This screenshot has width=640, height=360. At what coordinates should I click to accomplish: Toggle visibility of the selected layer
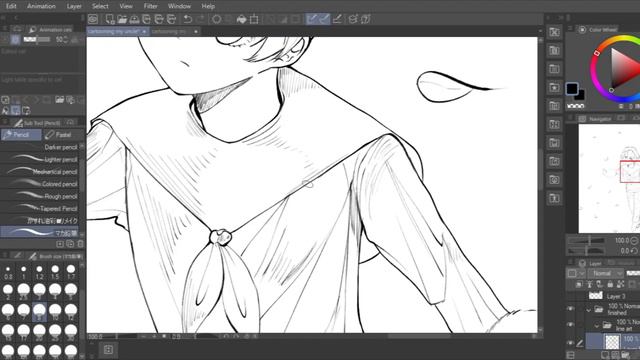[x=571, y=342]
